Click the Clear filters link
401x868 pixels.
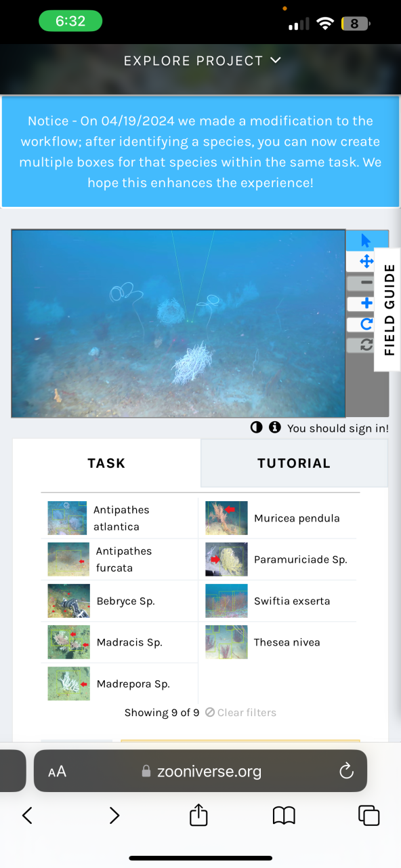click(240, 713)
